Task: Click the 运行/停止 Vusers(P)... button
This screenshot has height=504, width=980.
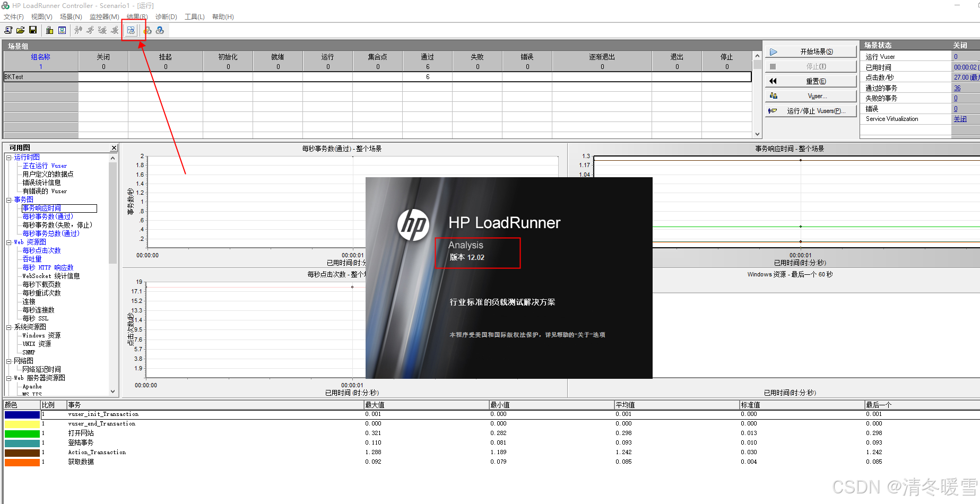Action: [x=811, y=111]
